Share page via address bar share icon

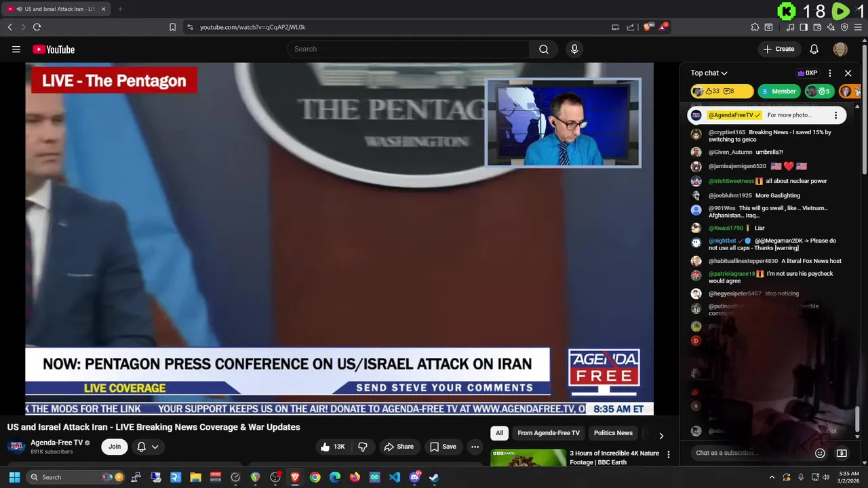[631, 27]
